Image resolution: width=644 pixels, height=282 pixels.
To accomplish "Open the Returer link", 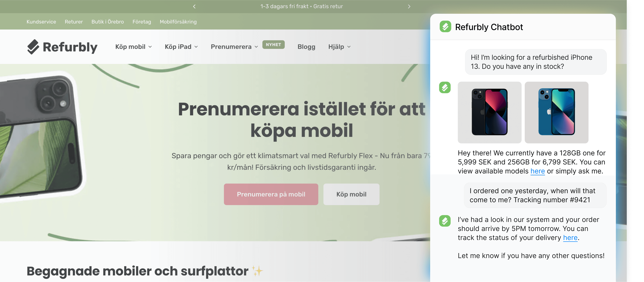I will point(74,22).
